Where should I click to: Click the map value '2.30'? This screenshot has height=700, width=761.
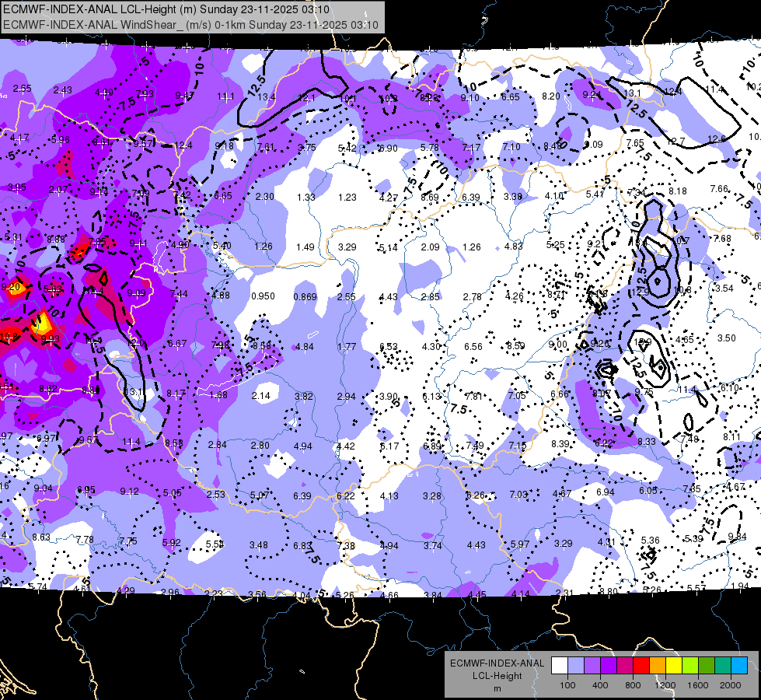[265, 197]
